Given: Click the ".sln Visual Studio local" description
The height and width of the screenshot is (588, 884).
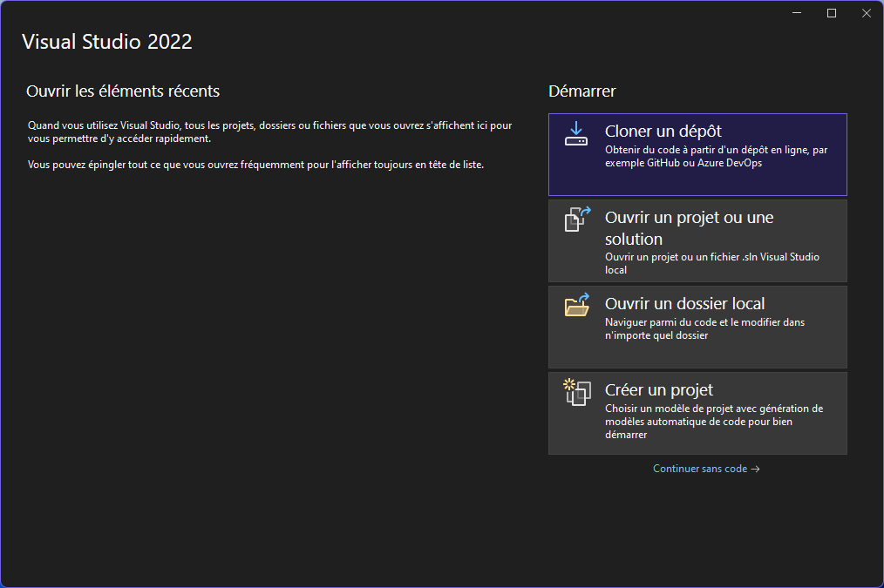Looking at the screenshot, I should coord(711,263).
